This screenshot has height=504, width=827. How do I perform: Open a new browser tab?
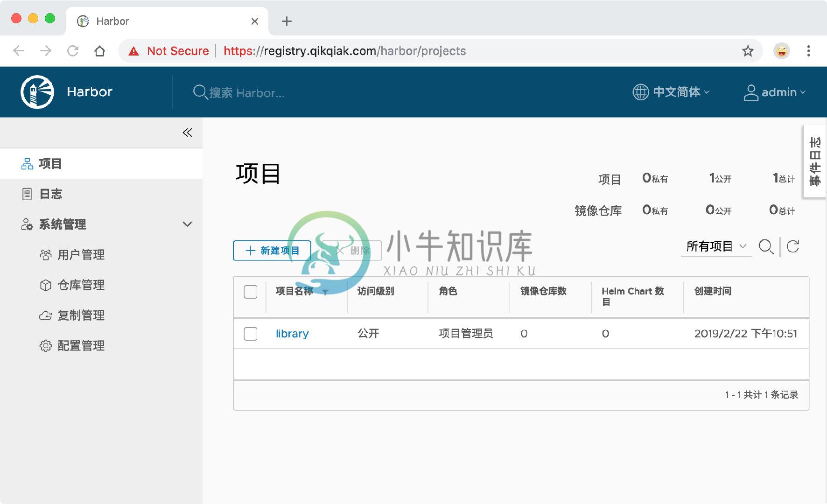[x=287, y=21]
